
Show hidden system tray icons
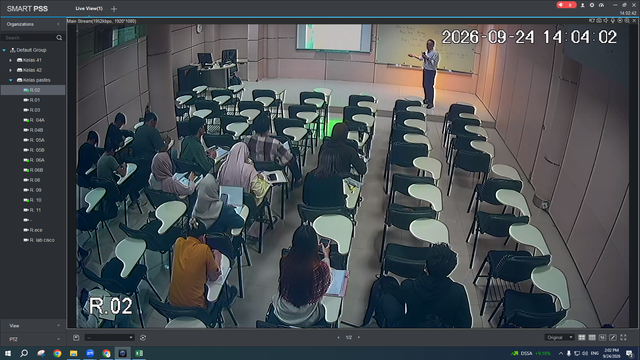pyautogui.click(x=561, y=353)
